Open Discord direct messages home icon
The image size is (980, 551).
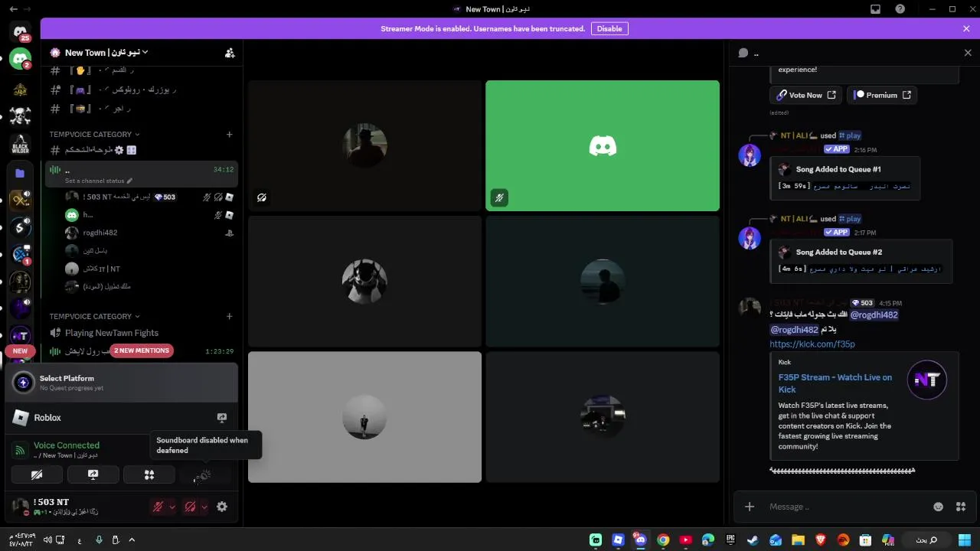20,32
